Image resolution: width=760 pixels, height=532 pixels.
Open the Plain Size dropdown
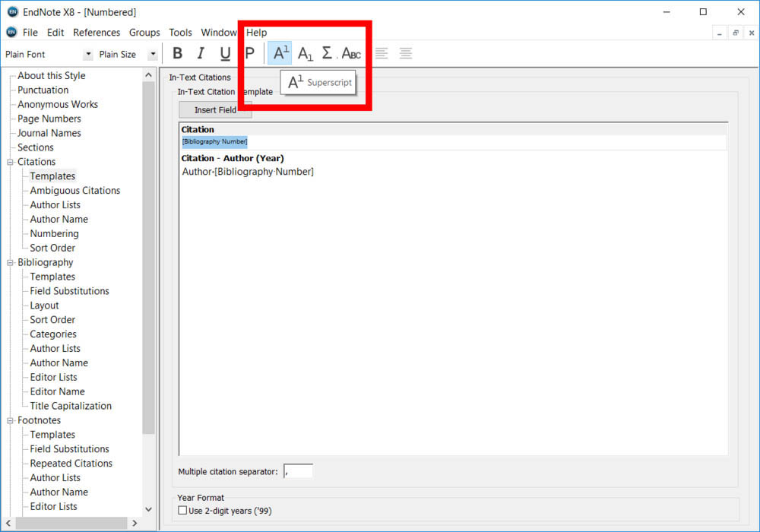click(x=153, y=55)
